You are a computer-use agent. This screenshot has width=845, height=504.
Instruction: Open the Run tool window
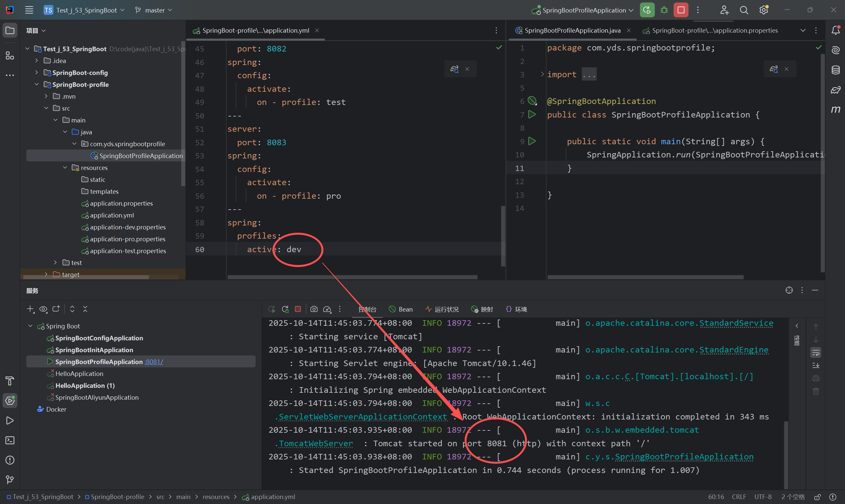pos(10,421)
